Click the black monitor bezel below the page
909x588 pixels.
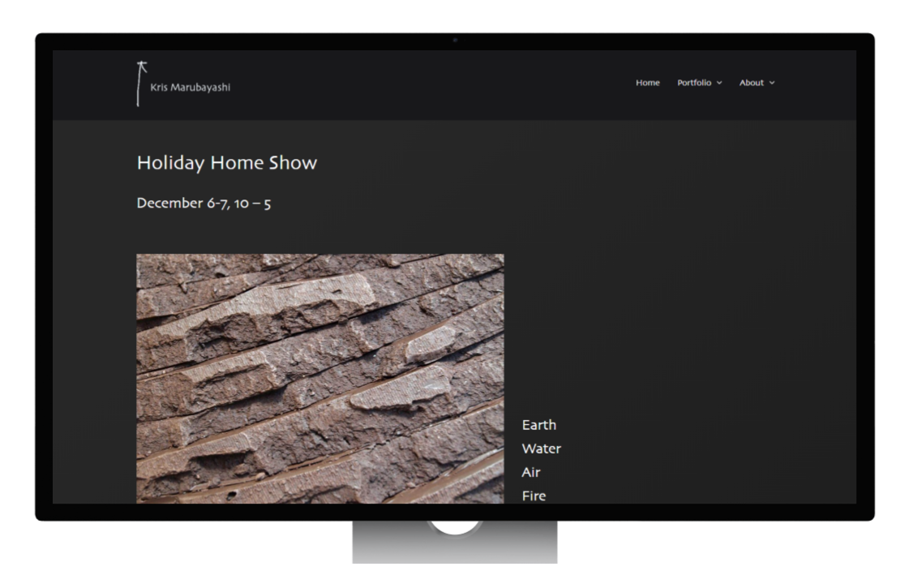[243, 512]
